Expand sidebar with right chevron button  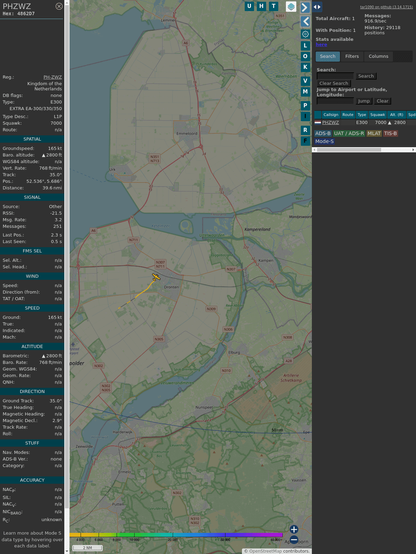coord(305,7)
